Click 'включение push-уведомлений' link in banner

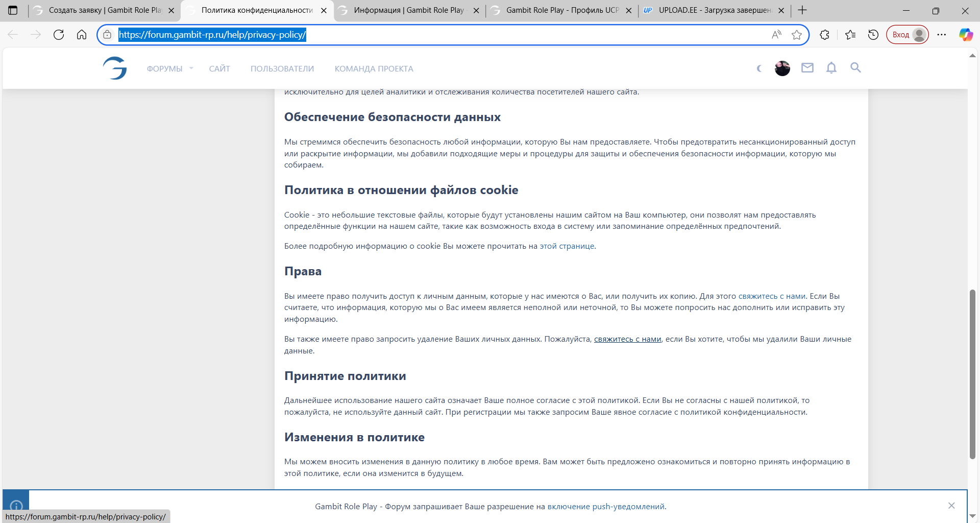(x=606, y=507)
